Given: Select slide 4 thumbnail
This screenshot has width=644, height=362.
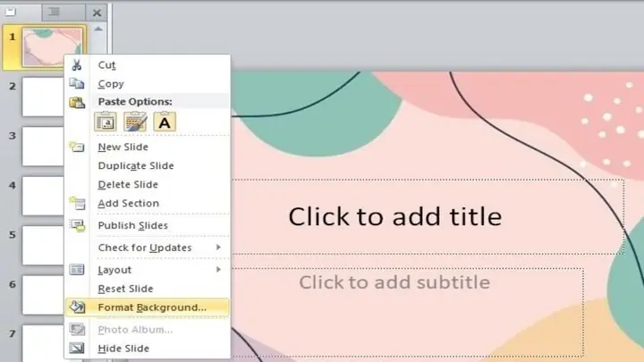Looking at the screenshot, I should [43, 196].
